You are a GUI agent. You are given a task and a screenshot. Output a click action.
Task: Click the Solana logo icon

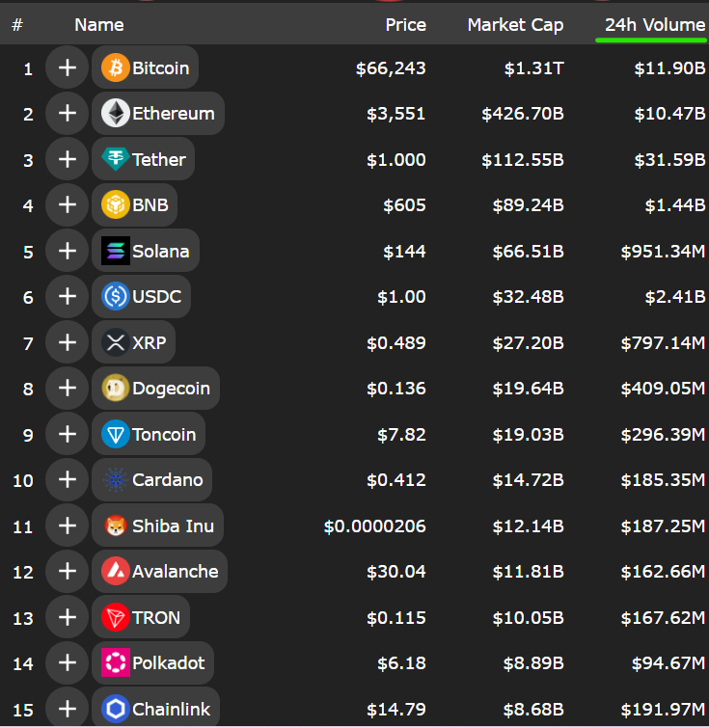click(x=115, y=251)
